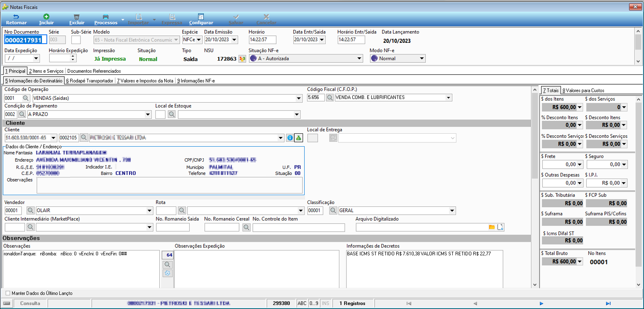Image resolution: width=644 pixels, height=309 pixels.
Task: Click the keyboard icon in the status bar
Action: pyautogui.click(x=7, y=304)
